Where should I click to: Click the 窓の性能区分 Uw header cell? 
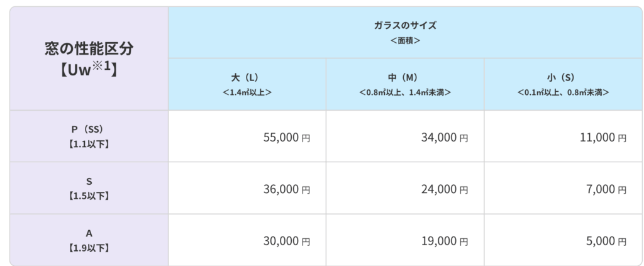[x=89, y=58]
